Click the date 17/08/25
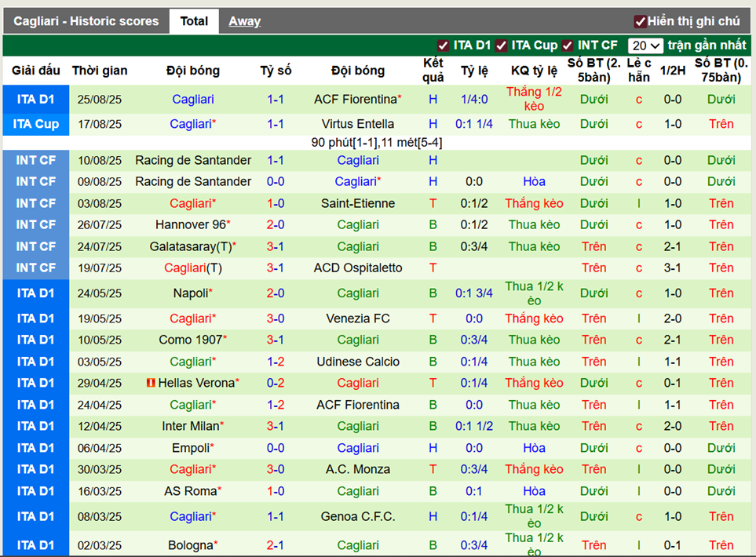Viewport: 756px width, 557px height. [100, 124]
